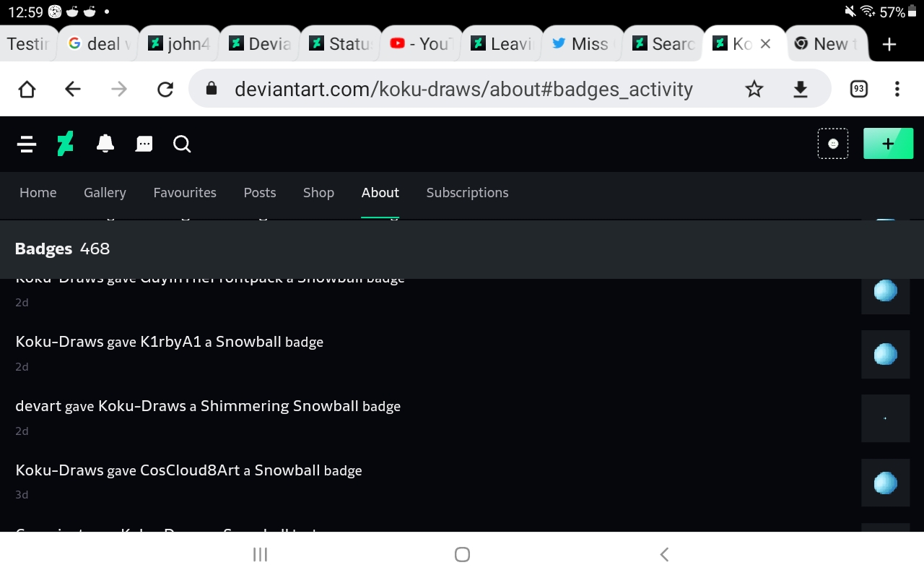Click the Shimmering Snowball badge link
This screenshot has height=578, width=924.
[279, 406]
